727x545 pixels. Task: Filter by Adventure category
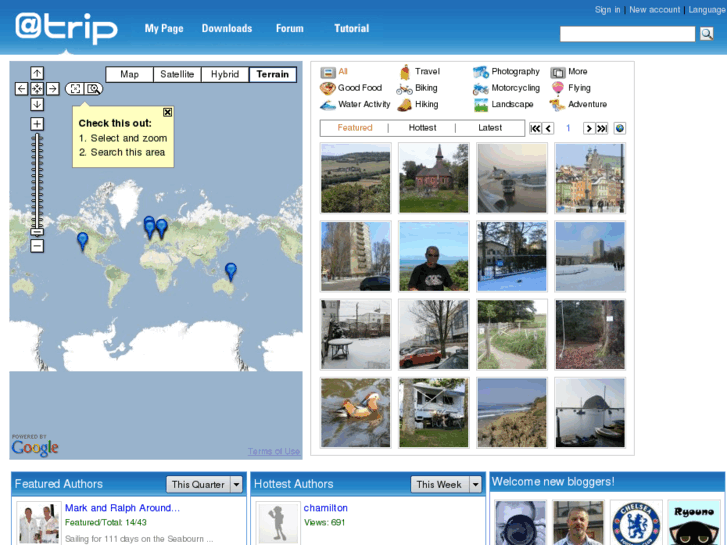pos(578,104)
